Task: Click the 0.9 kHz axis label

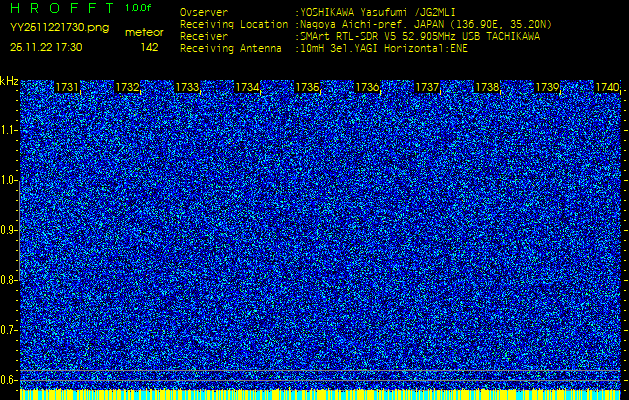Action: [9, 230]
